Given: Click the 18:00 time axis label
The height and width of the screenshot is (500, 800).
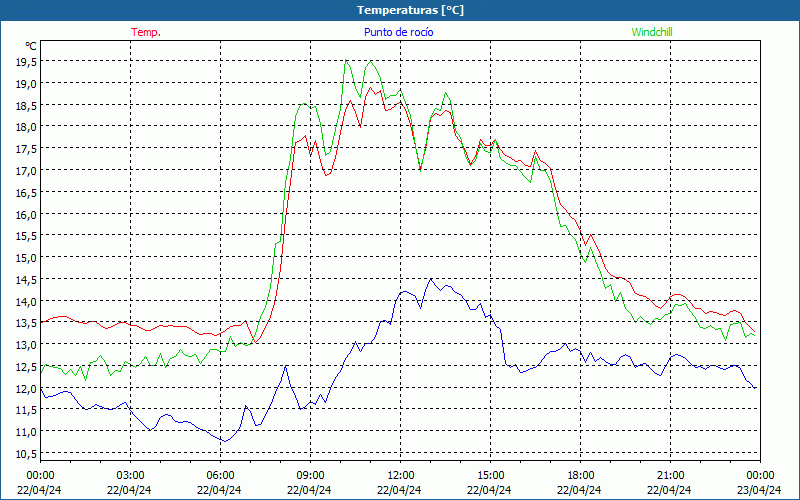Looking at the screenshot, I should click(x=580, y=476).
